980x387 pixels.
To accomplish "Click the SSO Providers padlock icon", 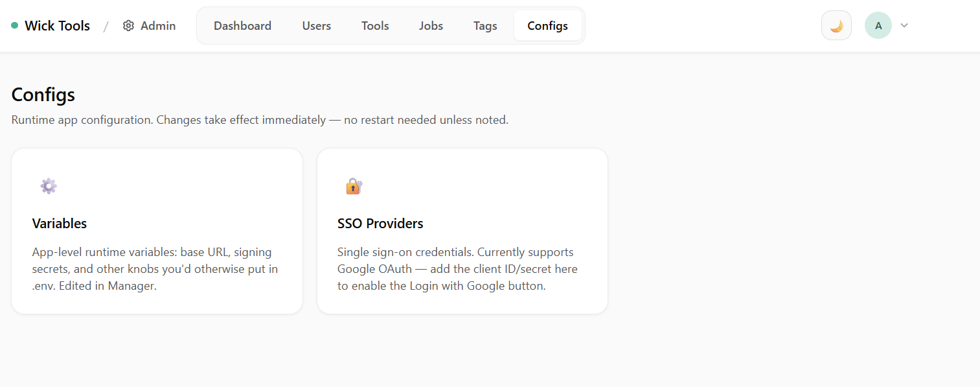I will click(354, 186).
